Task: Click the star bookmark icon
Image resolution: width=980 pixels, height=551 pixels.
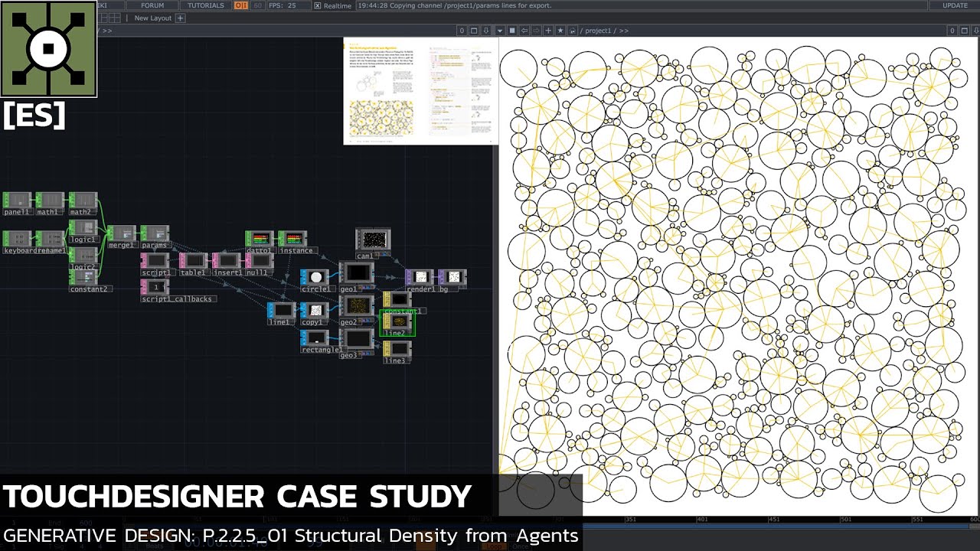Action: (x=560, y=31)
